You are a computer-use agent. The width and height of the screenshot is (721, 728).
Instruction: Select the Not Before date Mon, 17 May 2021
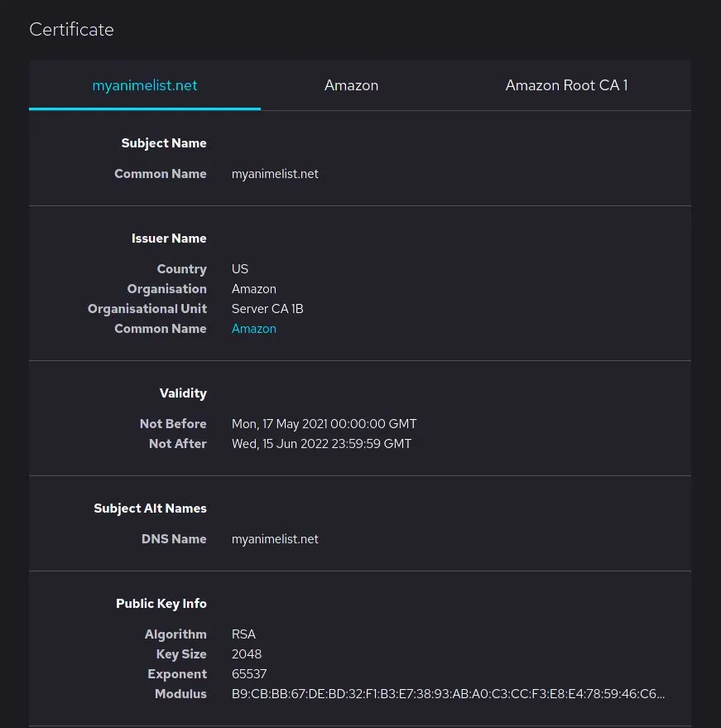pyautogui.click(x=324, y=424)
